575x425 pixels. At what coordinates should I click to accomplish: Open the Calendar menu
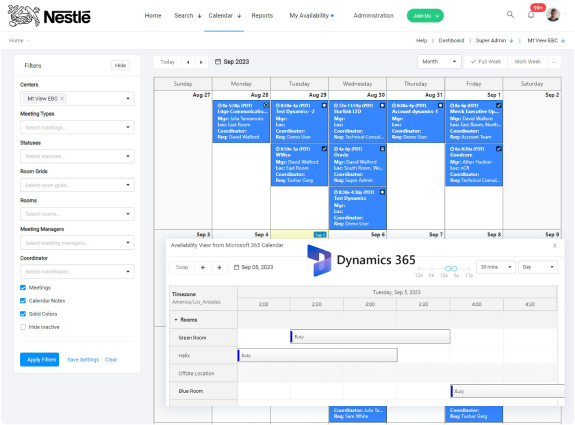click(x=224, y=16)
